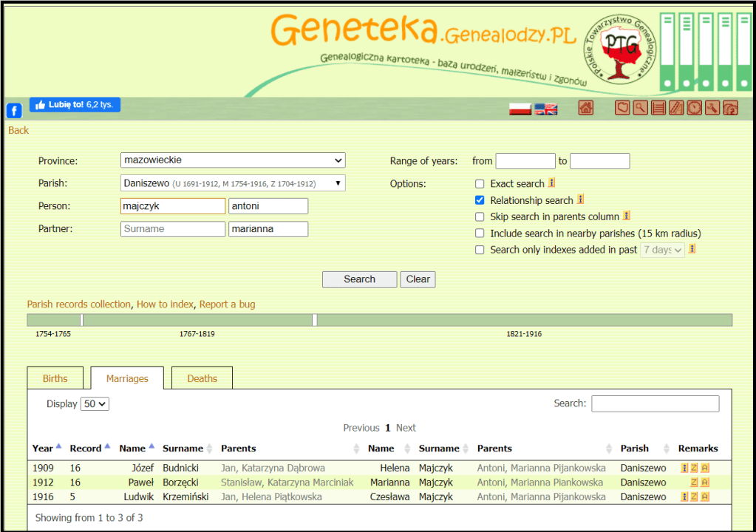Switch language with the British flag
756x532 pixels.
pyautogui.click(x=546, y=109)
